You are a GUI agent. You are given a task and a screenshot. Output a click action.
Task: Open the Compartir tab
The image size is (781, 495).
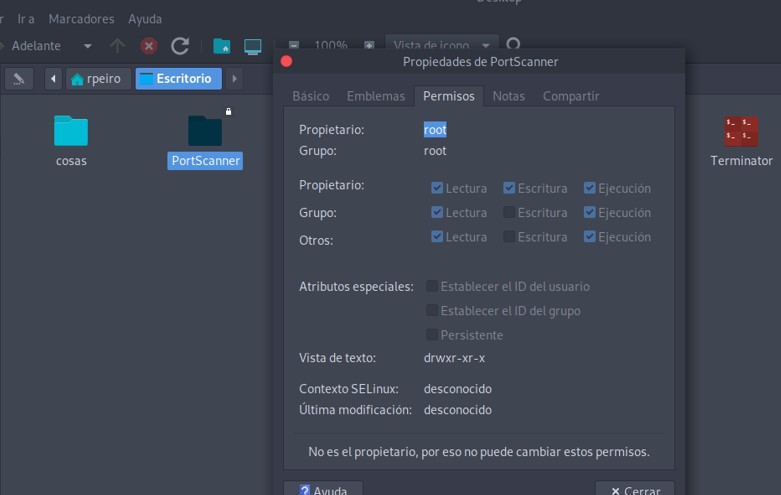[x=571, y=96]
